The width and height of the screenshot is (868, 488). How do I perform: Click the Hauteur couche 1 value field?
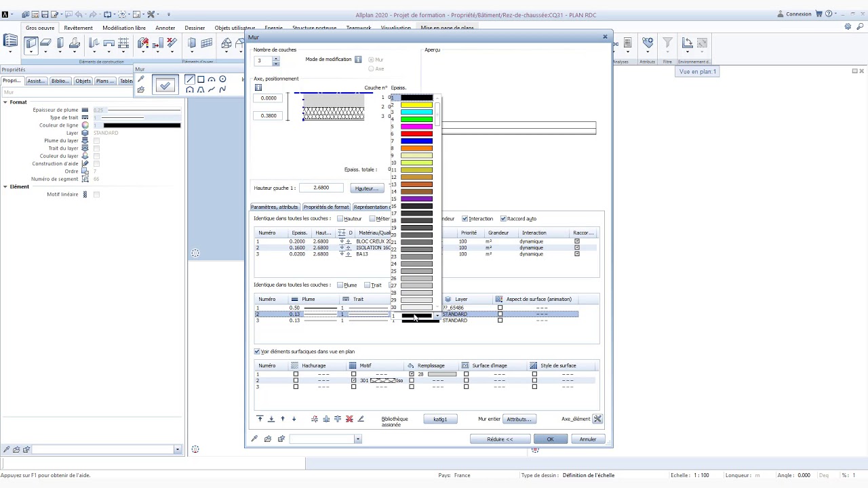point(321,188)
